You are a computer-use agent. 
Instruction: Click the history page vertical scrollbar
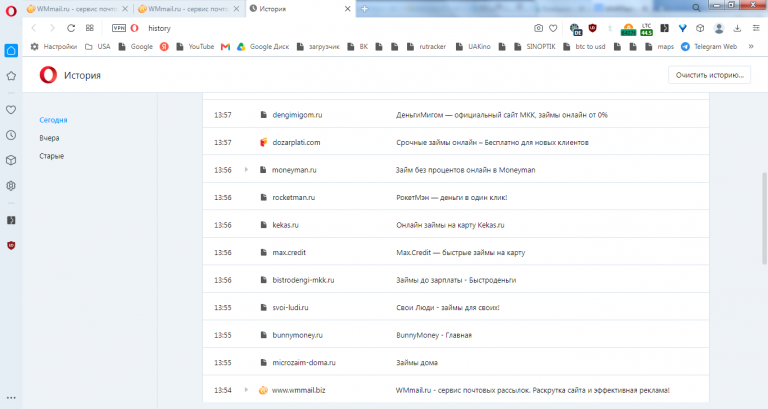tap(764, 218)
